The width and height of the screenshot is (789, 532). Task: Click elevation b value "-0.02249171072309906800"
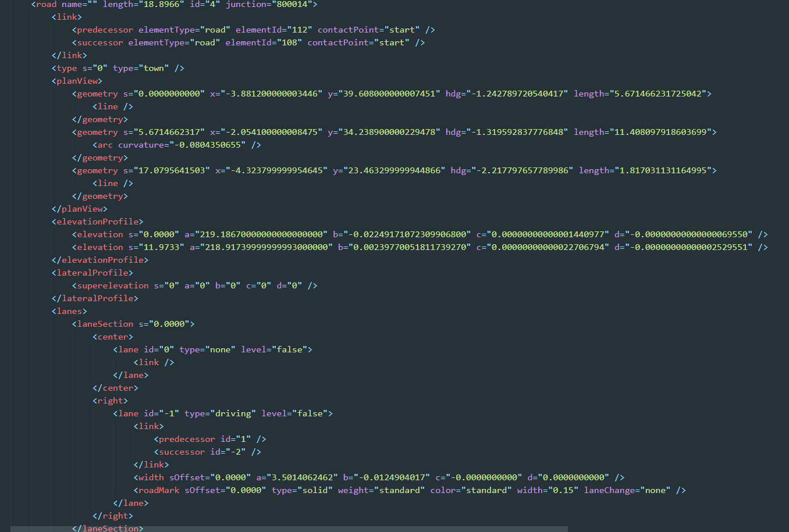pyautogui.click(x=407, y=234)
